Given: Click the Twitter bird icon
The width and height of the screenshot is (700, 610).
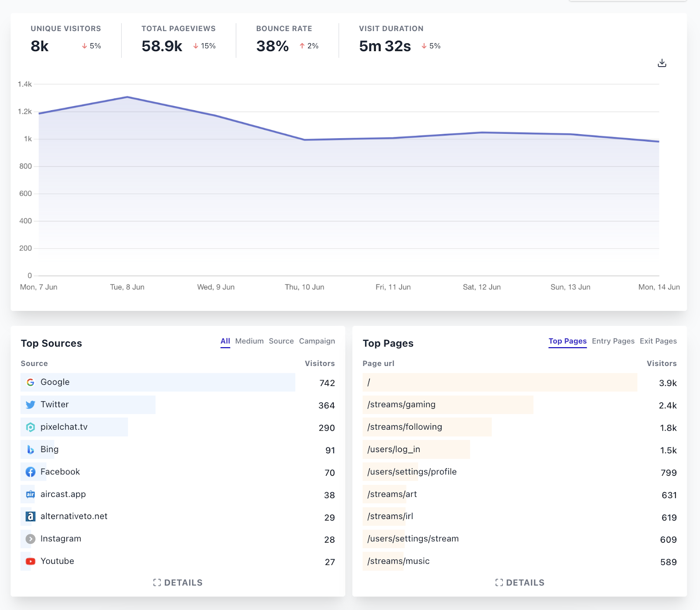Looking at the screenshot, I should tap(30, 404).
